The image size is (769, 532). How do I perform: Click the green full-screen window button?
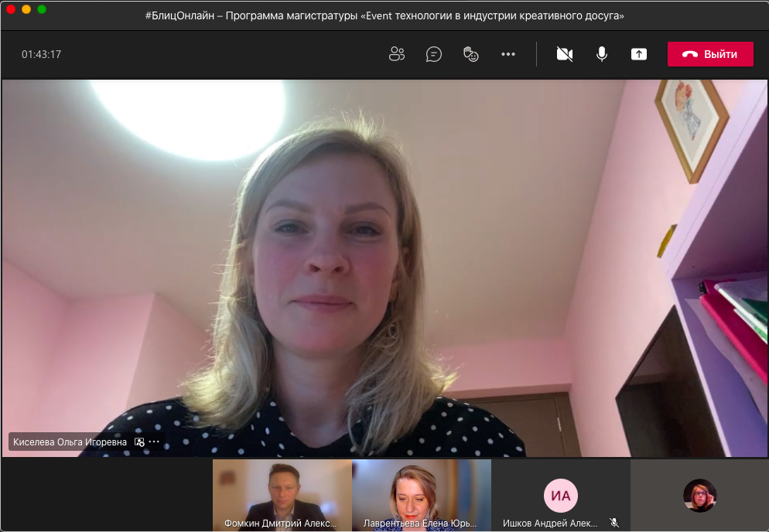pos(42,9)
